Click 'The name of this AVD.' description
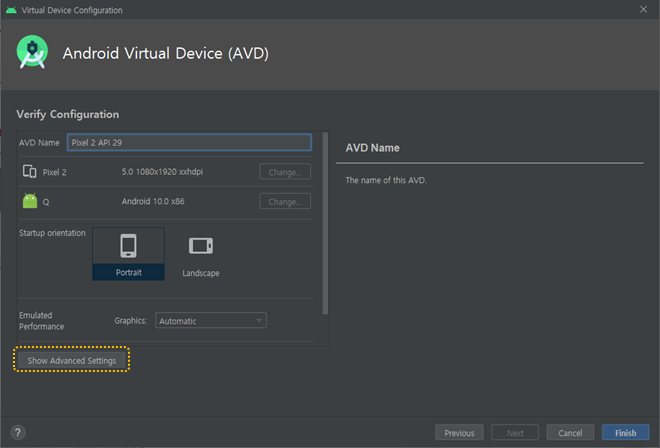The height and width of the screenshot is (448, 660). pyautogui.click(x=386, y=180)
